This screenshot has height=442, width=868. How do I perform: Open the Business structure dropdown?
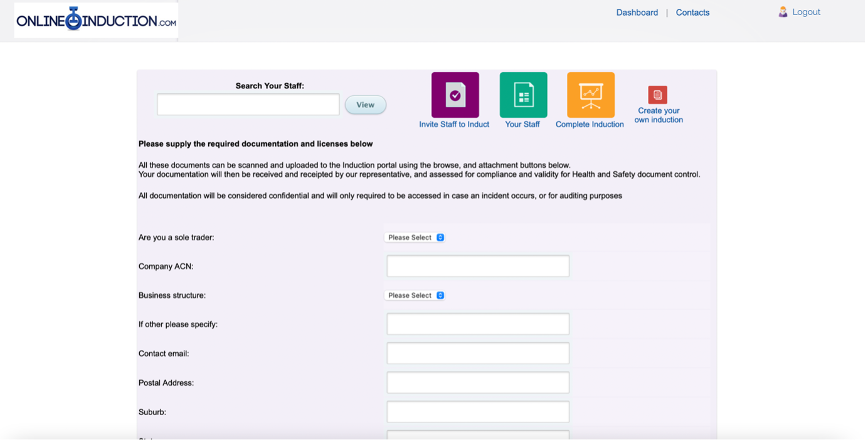click(x=415, y=295)
